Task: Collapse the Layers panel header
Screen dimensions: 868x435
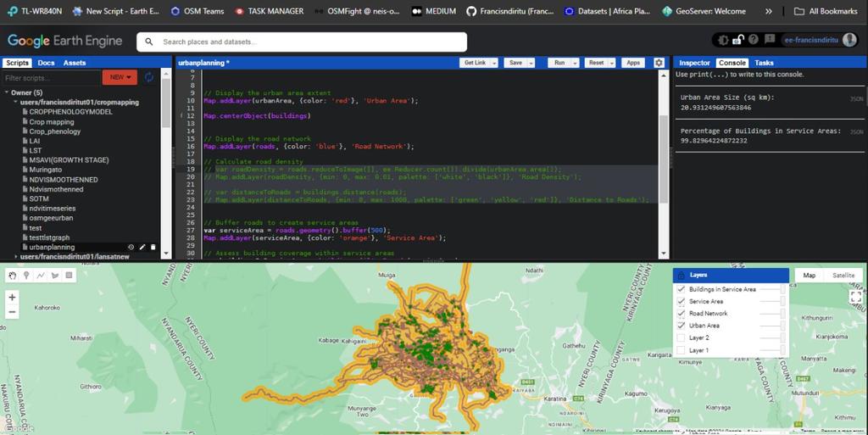Action: pyautogui.click(x=731, y=275)
